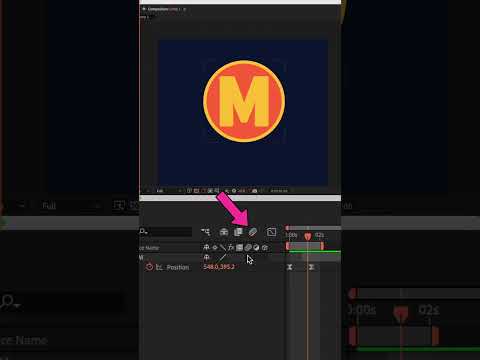Viewport: 480px width, 360px height.
Task: Toggle the layer's quality switch
Action: click(x=223, y=257)
